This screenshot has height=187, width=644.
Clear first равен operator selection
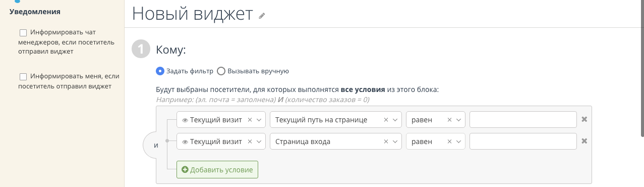tap(449, 120)
